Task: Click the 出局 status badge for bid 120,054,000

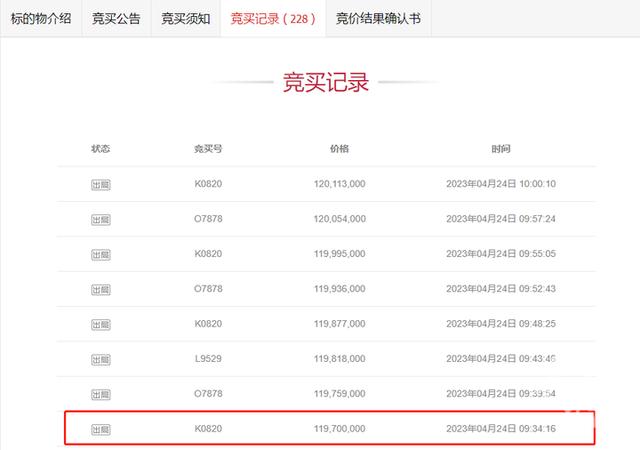Action: tap(100, 219)
